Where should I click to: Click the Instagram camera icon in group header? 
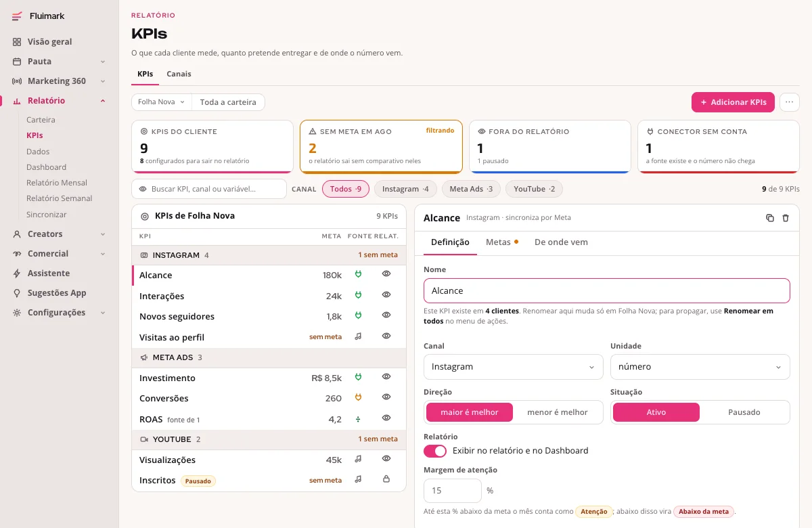(144, 255)
